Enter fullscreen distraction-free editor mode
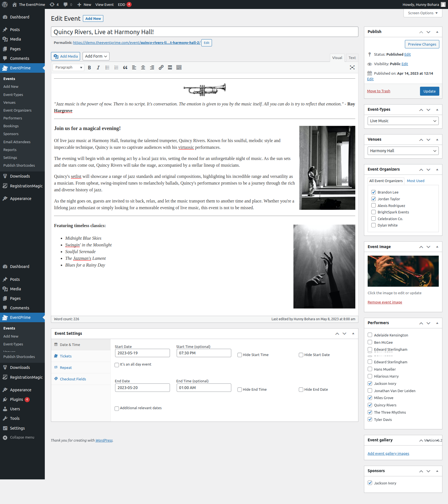 click(352, 67)
